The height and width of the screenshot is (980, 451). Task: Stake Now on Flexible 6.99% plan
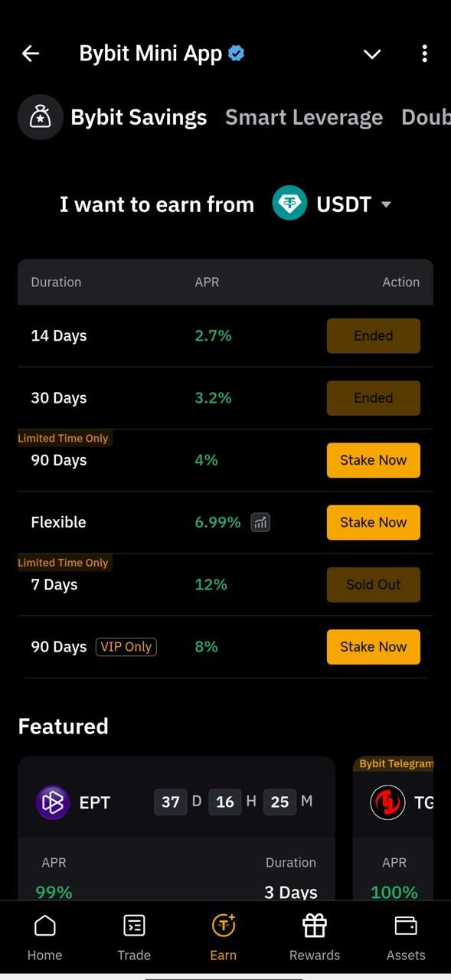coord(374,522)
